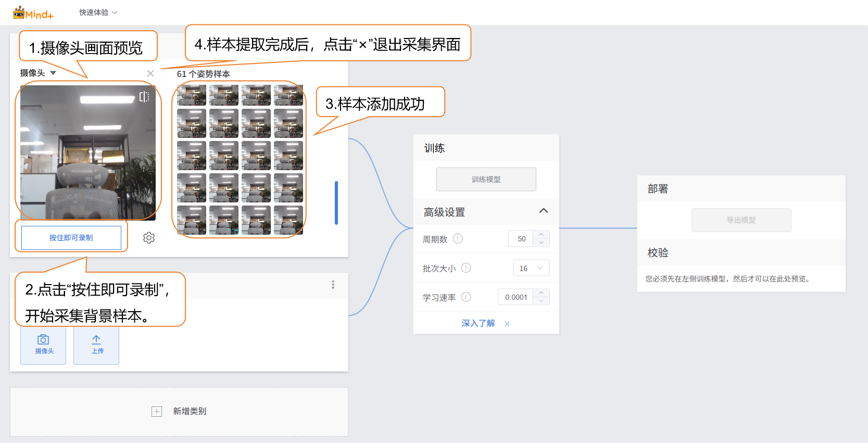The image size is (868, 448).
Task: Collapse the 高级设置 section
Action: (543, 211)
